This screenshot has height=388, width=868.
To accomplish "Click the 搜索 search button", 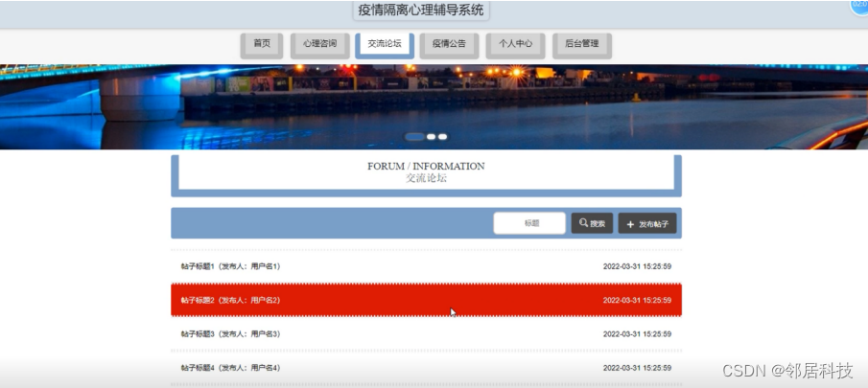I will click(x=592, y=223).
